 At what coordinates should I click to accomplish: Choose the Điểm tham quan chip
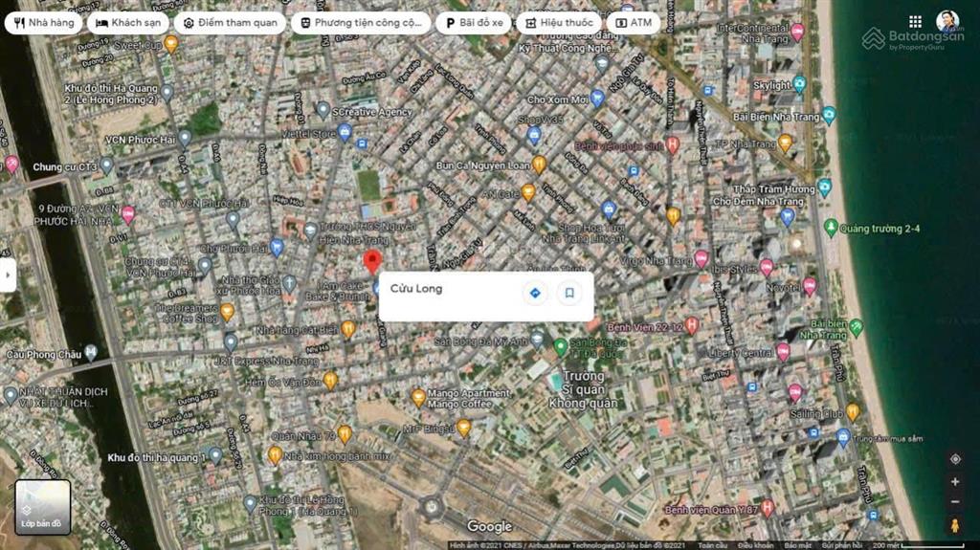click(230, 22)
